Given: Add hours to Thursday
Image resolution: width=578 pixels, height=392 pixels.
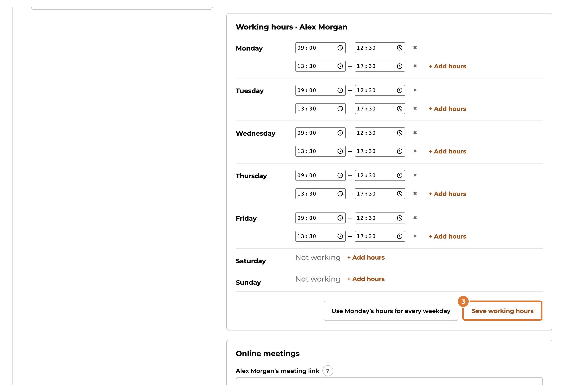Looking at the screenshot, I should 447,194.
